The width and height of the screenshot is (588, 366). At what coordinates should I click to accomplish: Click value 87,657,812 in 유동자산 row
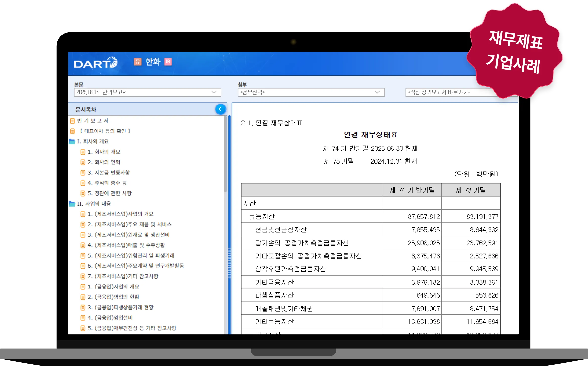424,217
